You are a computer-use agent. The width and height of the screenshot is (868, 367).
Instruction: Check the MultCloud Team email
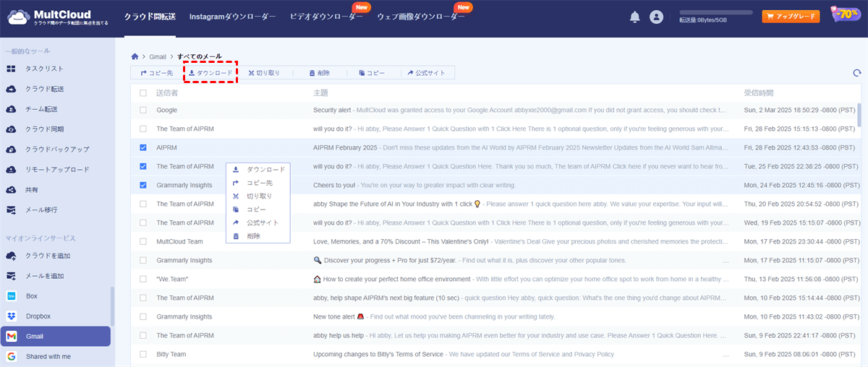(x=142, y=241)
